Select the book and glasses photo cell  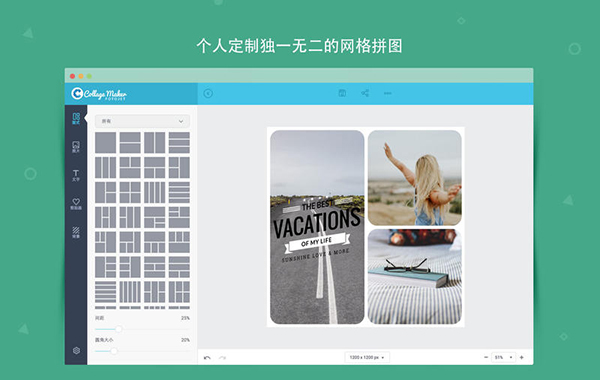click(x=415, y=277)
